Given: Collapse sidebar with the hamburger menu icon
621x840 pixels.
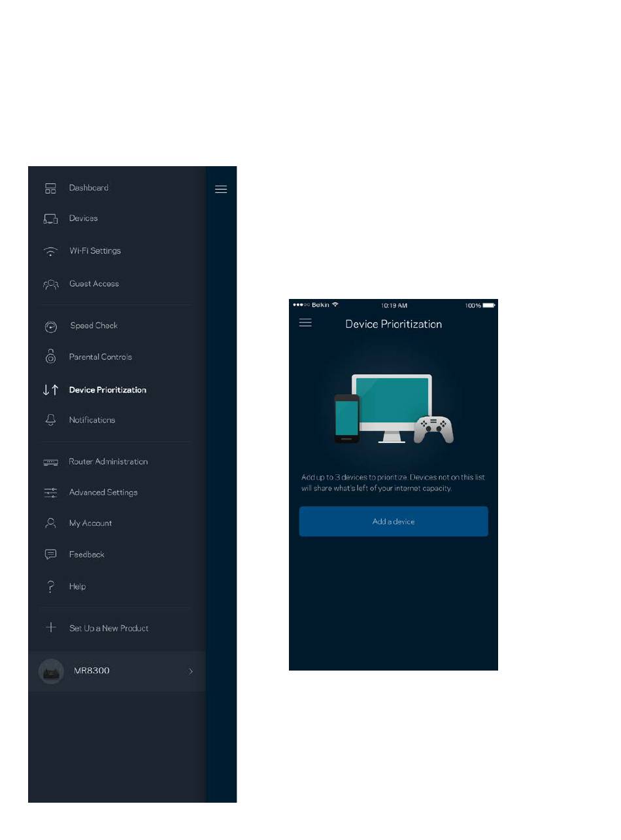Looking at the screenshot, I should (221, 189).
